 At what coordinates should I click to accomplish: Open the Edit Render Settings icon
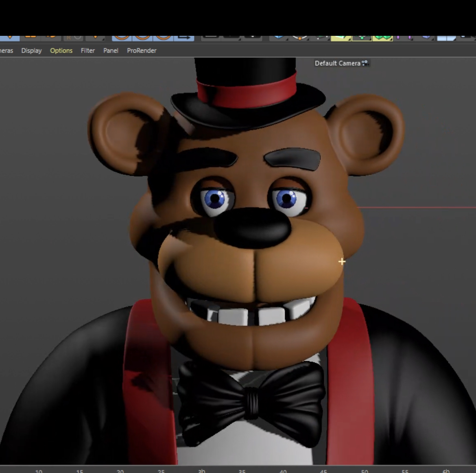252,37
